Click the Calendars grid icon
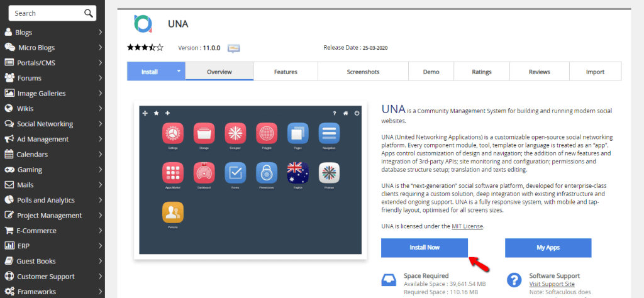 [x=9, y=154]
